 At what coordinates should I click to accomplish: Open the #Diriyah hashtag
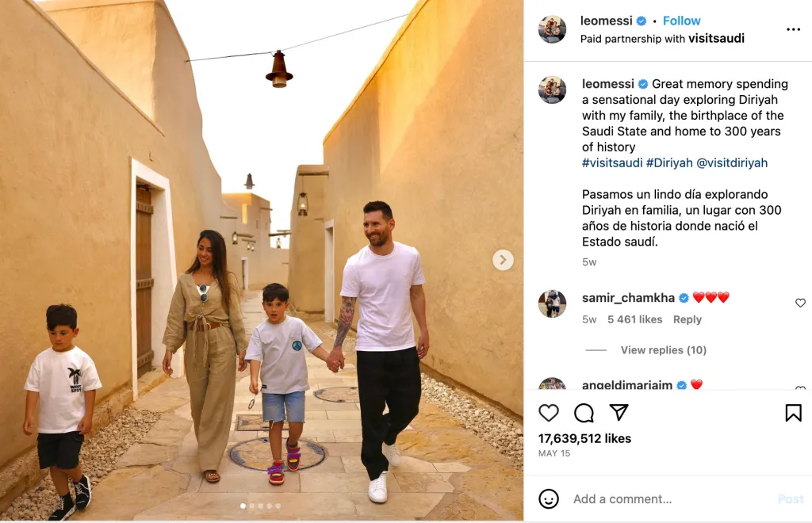[x=669, y=163]
